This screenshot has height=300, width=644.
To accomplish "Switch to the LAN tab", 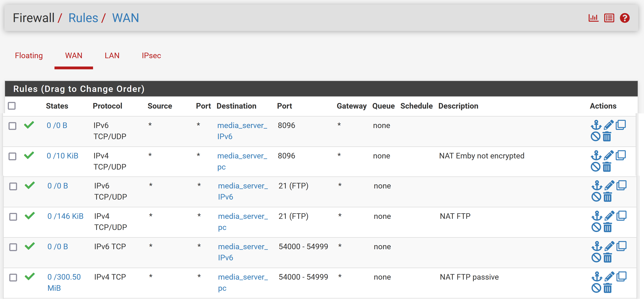I will (112, 56).
